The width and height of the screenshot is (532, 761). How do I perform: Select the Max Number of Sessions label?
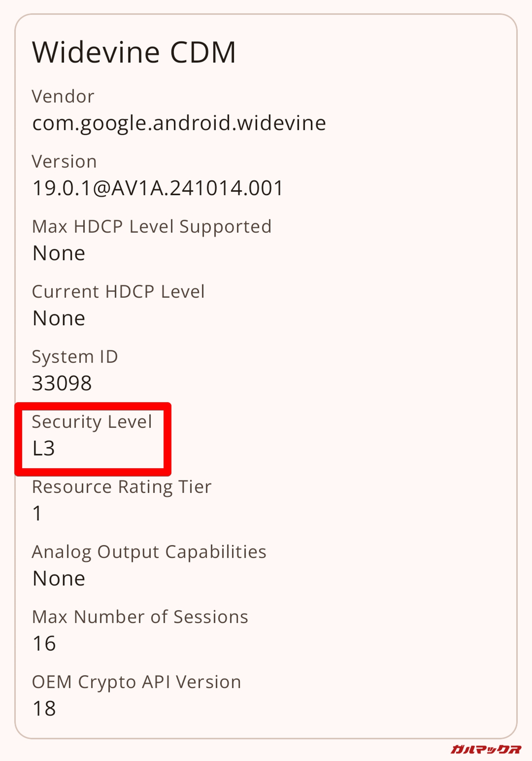coord(140,617)
